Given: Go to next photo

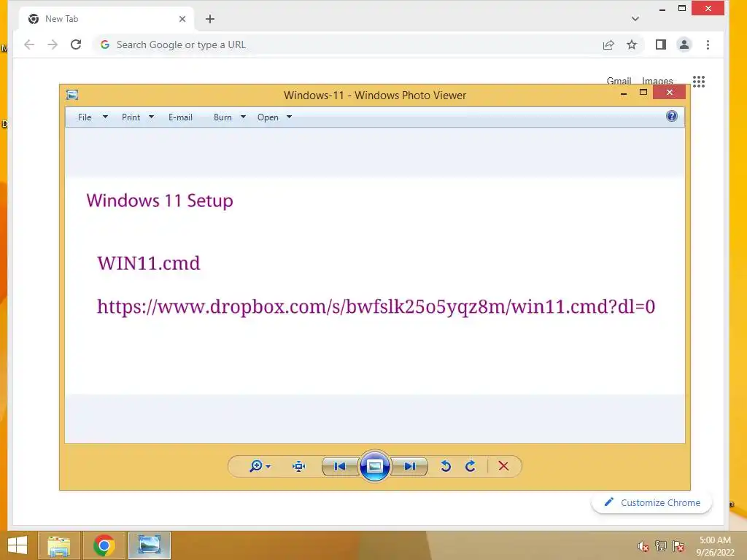Looking at the screenshot, I should pyautogui.click(x=410, y=466).
